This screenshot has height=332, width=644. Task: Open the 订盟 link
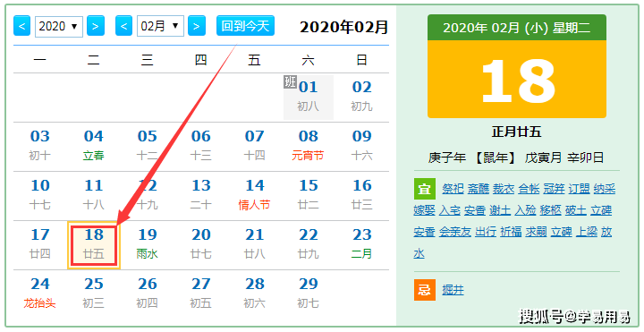click(x=580, y=189)
